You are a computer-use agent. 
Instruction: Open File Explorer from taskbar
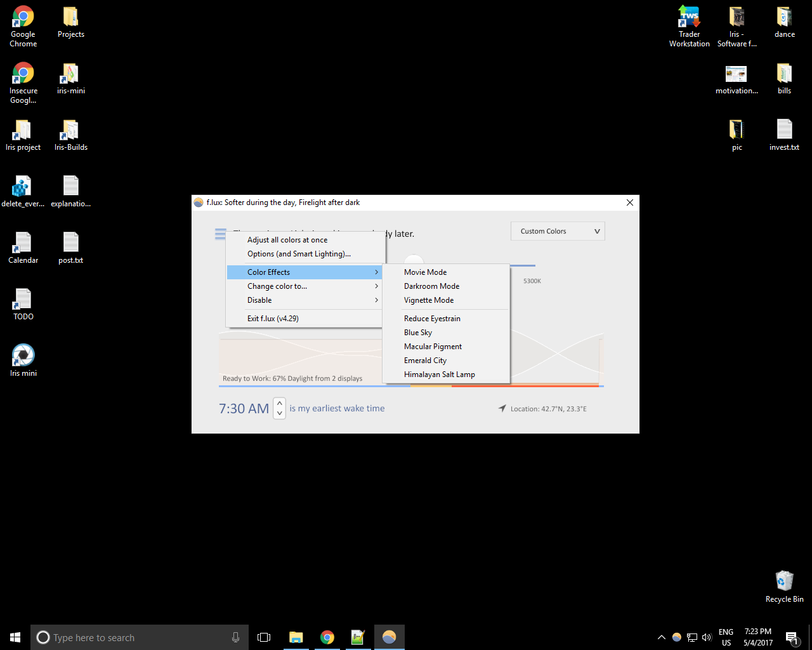point(296,637)
